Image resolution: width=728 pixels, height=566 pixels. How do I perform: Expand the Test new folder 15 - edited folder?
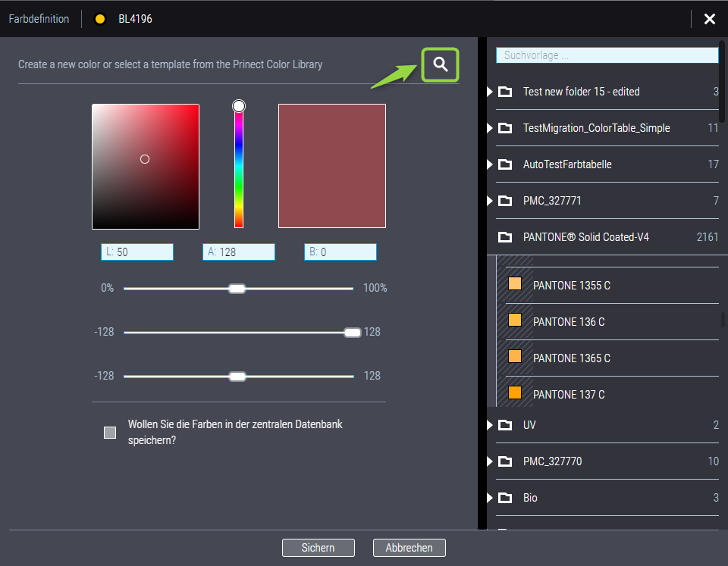490,92
